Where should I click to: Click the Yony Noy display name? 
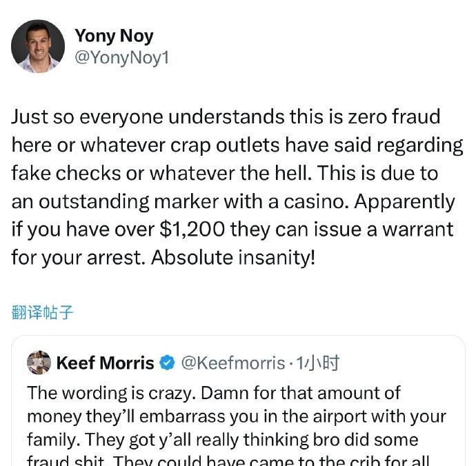coord(114,35)
